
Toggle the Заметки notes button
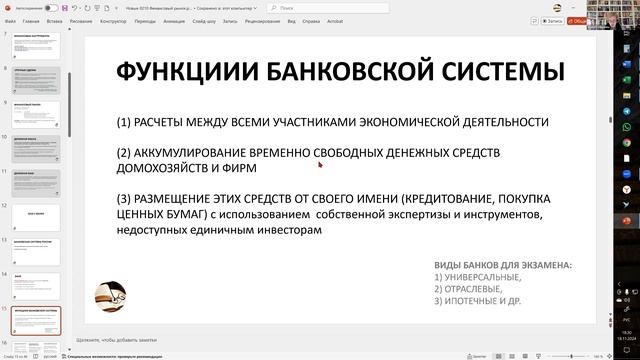point(476,356)
